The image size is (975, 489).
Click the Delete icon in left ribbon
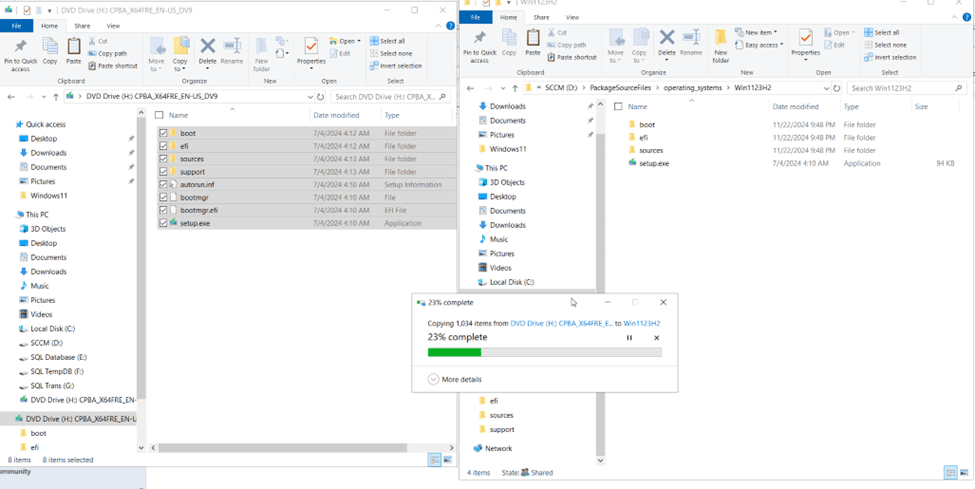207,50
